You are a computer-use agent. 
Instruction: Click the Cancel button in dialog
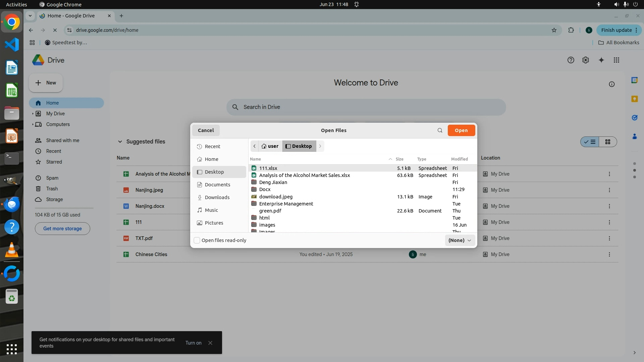206,130
